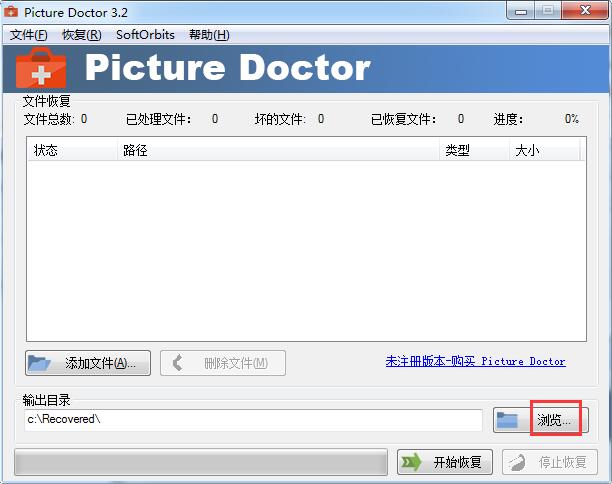Click the folder icon on the 浏览 button

click(x=507, y=420)
